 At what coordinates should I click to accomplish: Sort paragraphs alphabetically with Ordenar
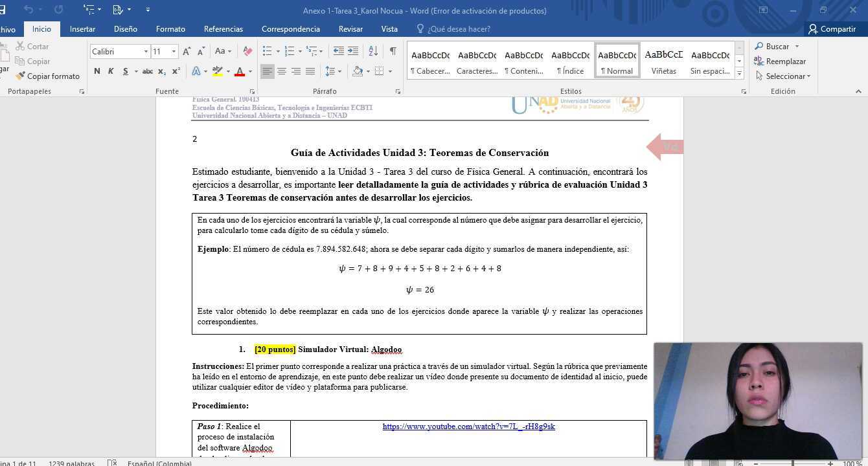pos(372,50)
